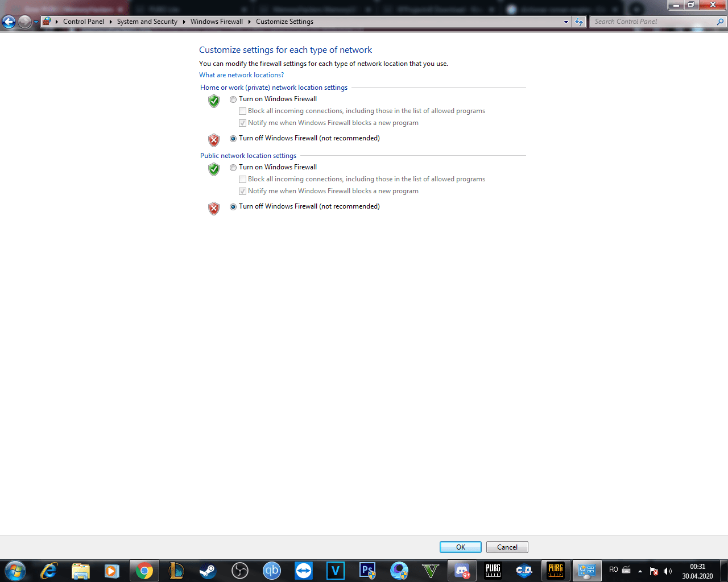
Task: Go to Control Panel in the breadcrumb
Action: coord(84,22)
